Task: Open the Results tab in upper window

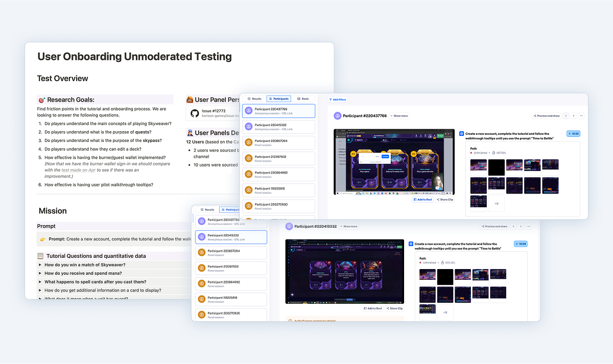Action: (x=254, y=99)
